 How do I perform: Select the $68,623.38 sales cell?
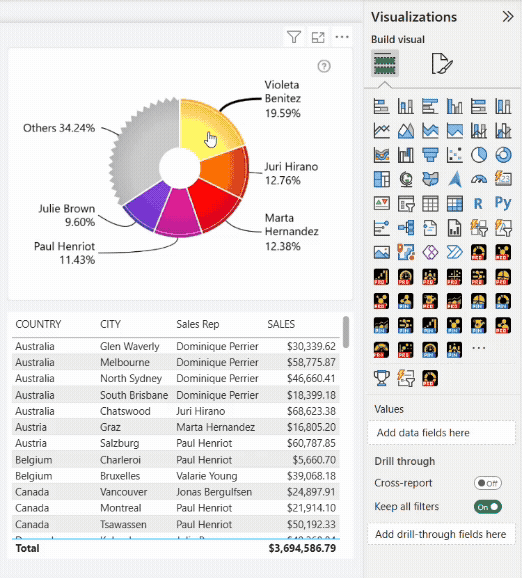[x=311, y=411]
